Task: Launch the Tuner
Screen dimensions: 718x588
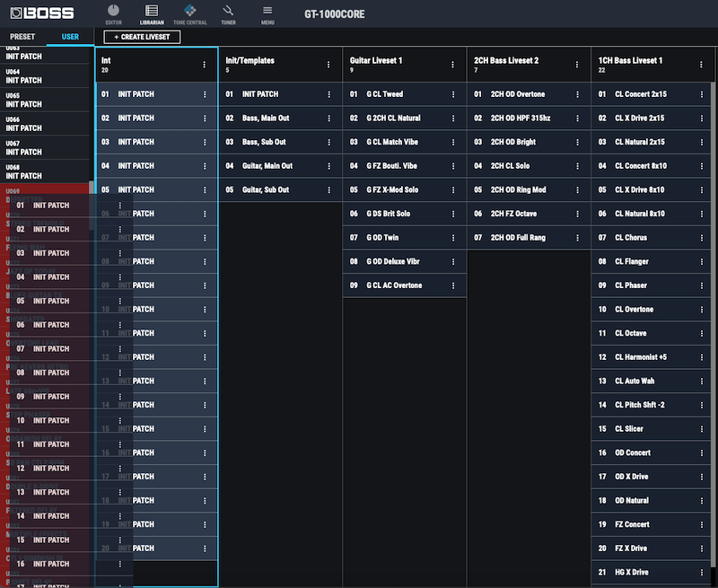Action: (228, 14)
